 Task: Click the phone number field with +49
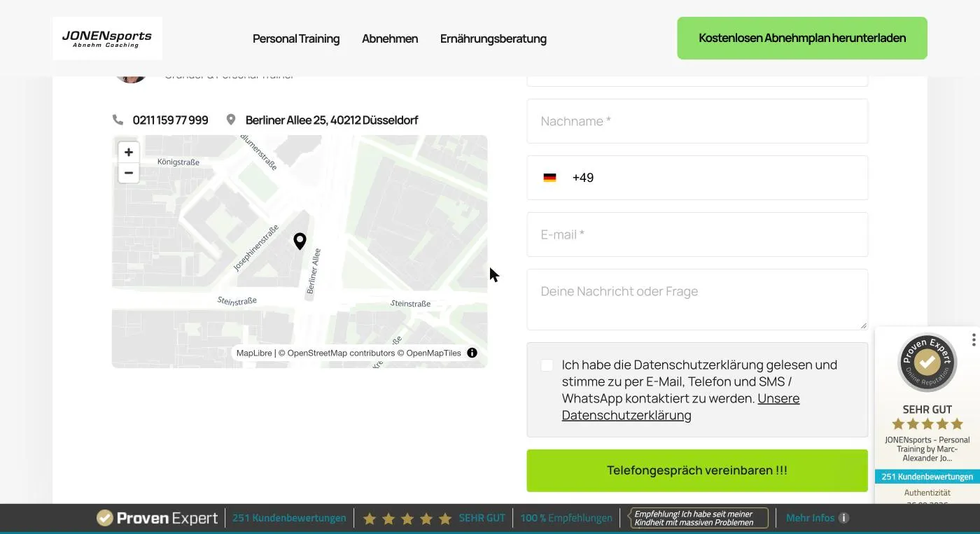point(697,178)
